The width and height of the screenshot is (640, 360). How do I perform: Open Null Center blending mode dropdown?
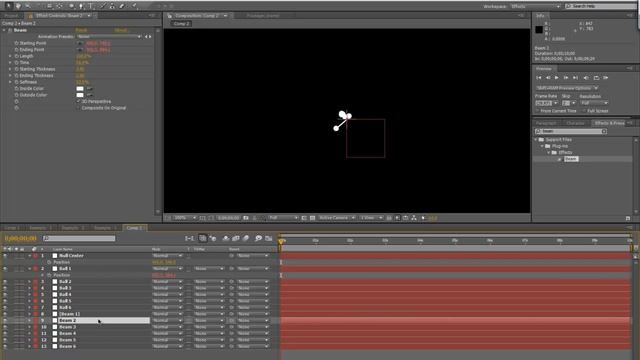[167, 256]
